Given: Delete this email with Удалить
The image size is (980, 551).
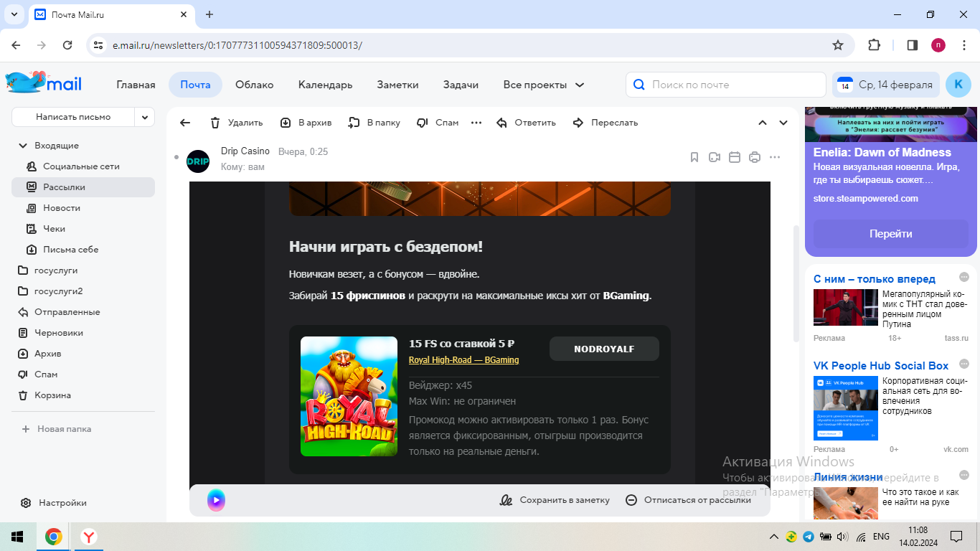Looking at the screenshot, I should pyautogui.click(x=237, y=123).
